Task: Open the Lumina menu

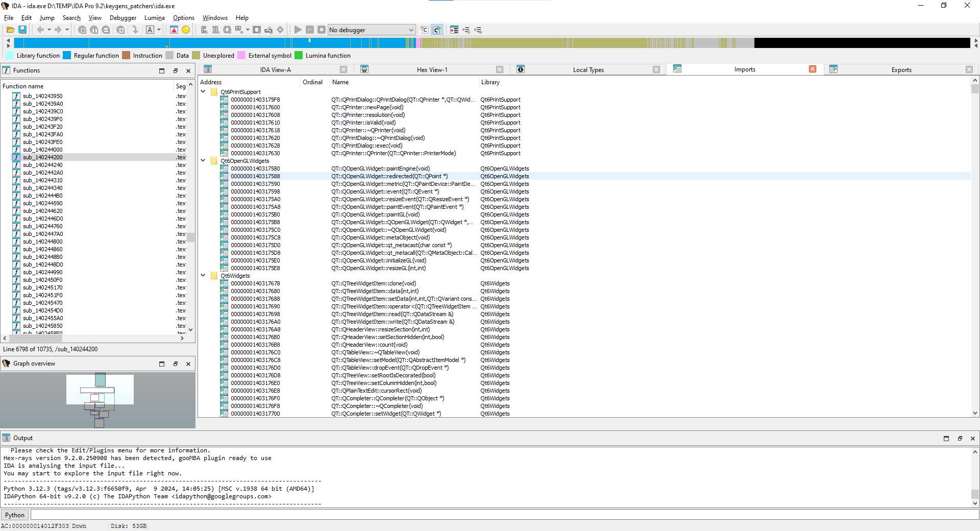Action: pos(154,18)
